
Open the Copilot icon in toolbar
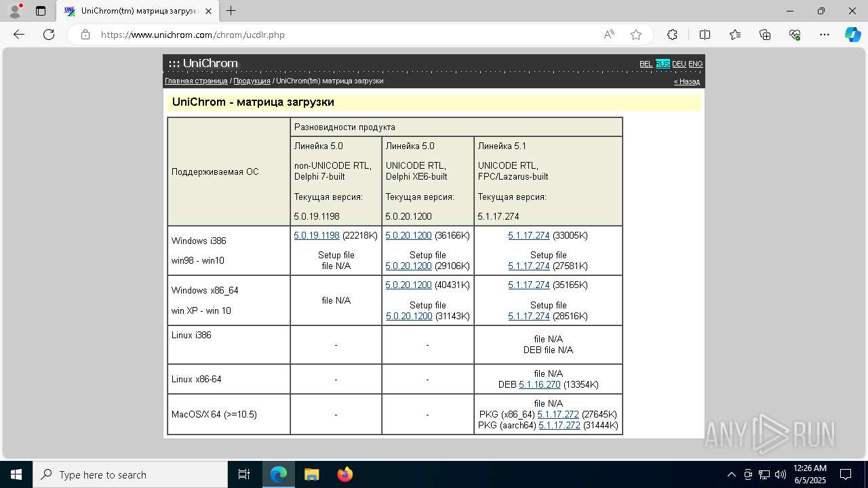tap(852, 35)
